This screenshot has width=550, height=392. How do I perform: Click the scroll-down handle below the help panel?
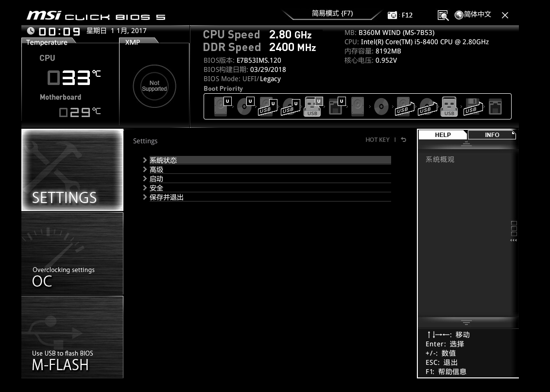[466, 322]
